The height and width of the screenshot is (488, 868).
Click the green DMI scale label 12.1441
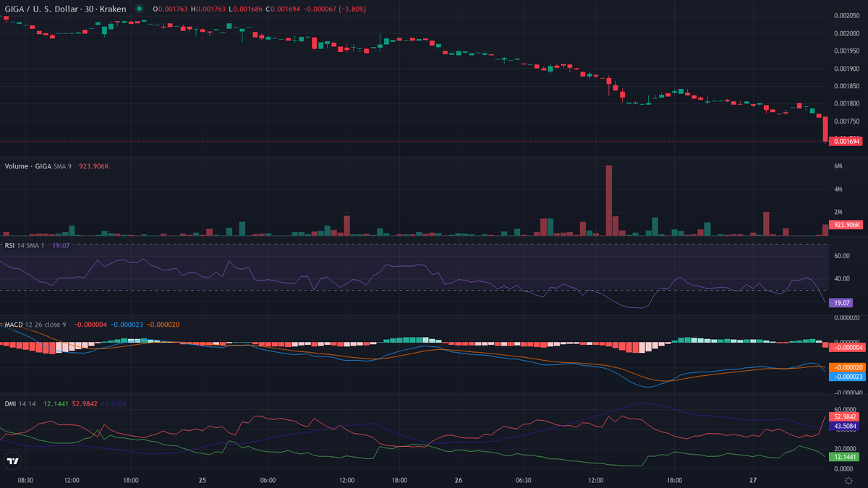pyautogui.click(x=843, y=458)
